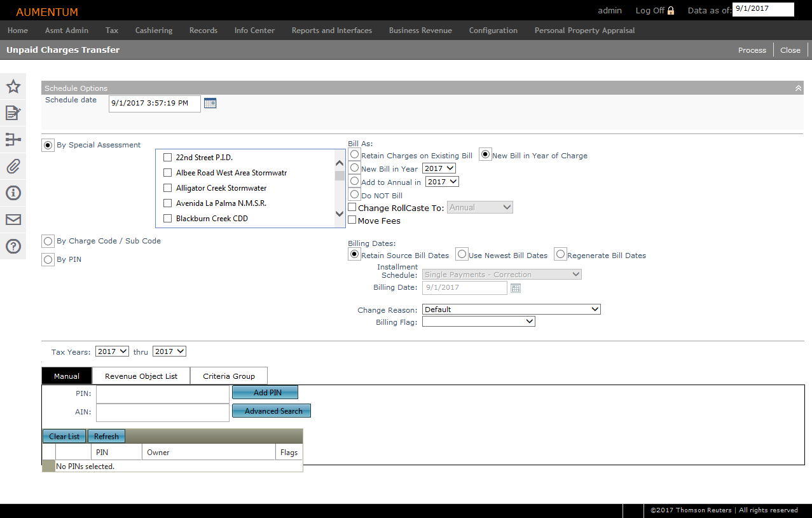Click the Log Off padlock icon

670,11
